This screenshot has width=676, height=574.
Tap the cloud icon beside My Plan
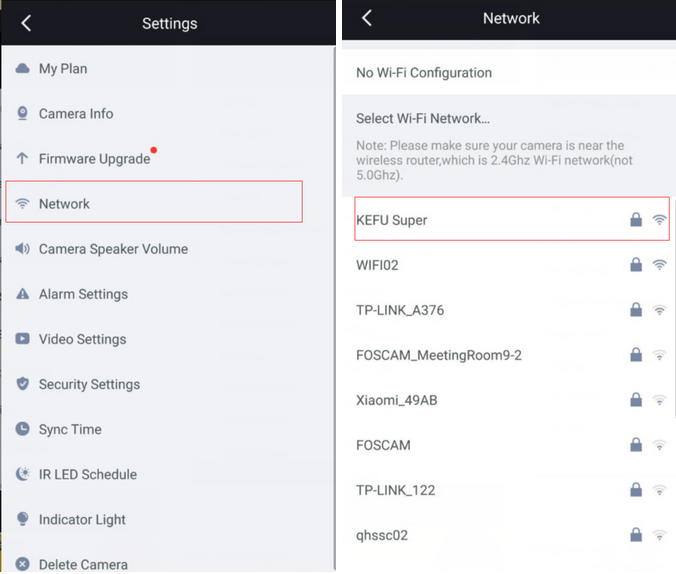coord(22,69)
